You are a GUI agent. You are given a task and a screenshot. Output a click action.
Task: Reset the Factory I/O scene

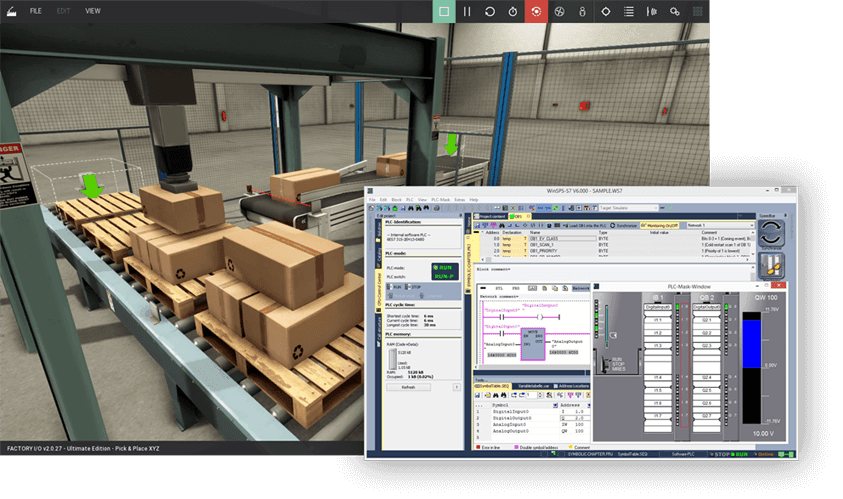pos(490,11)
